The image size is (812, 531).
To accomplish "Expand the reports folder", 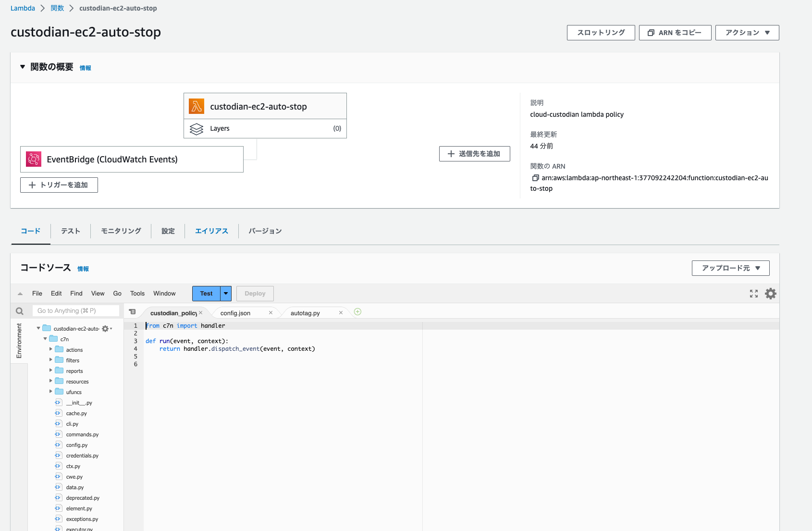I will click(50, 370).
